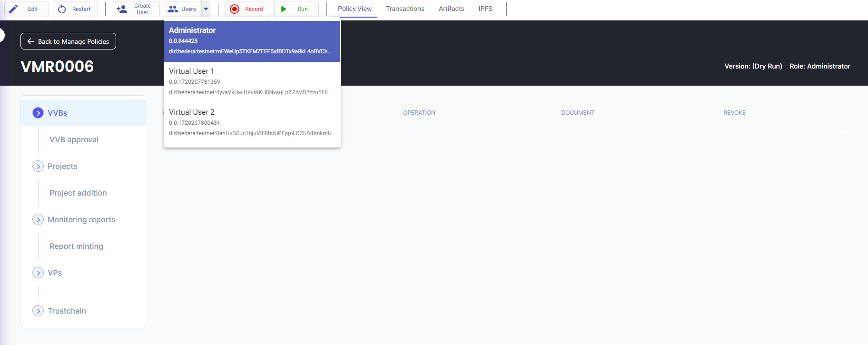Open the VPs step chevron
The width and height of the screenshot is (868, 345).
pos(38,273)
